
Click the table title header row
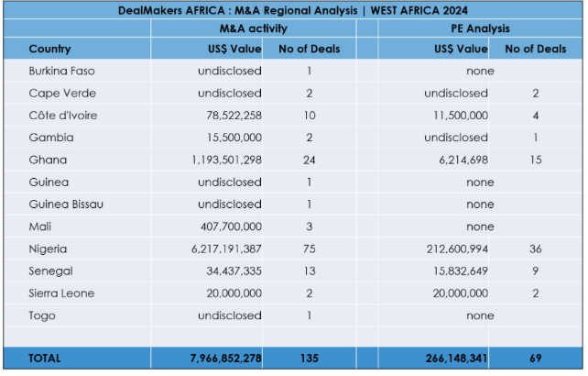[x=293, y=11]
